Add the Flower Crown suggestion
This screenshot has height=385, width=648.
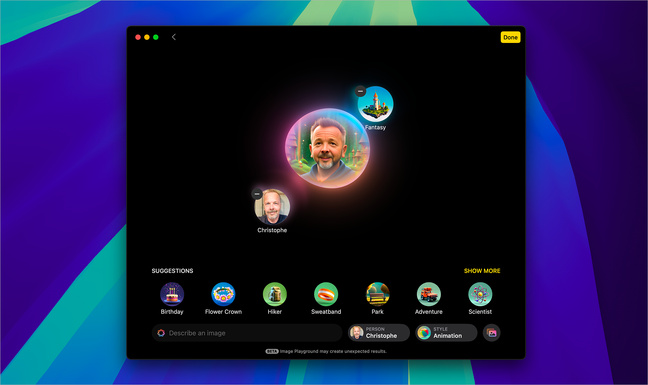click(223, 294)
